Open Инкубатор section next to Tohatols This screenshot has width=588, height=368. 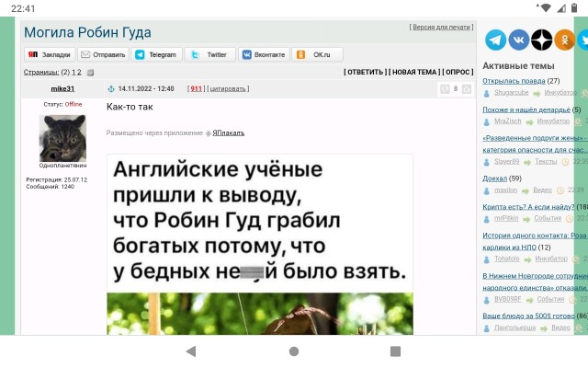551,259
